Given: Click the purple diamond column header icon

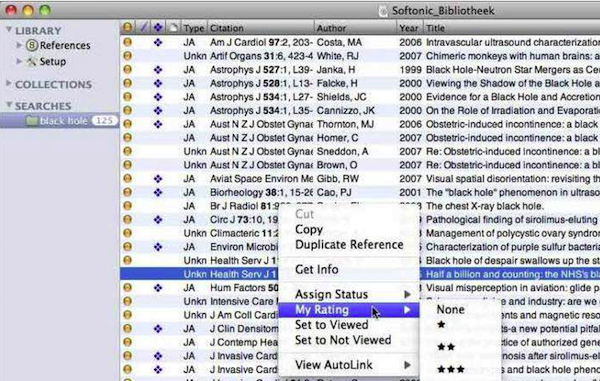Looking at the screenshot, I should [158, 28].
